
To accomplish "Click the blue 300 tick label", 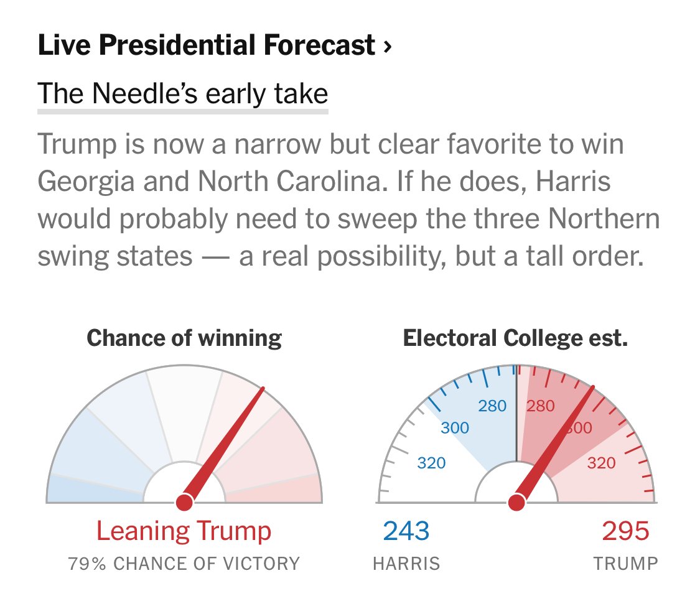I will 455,427.
